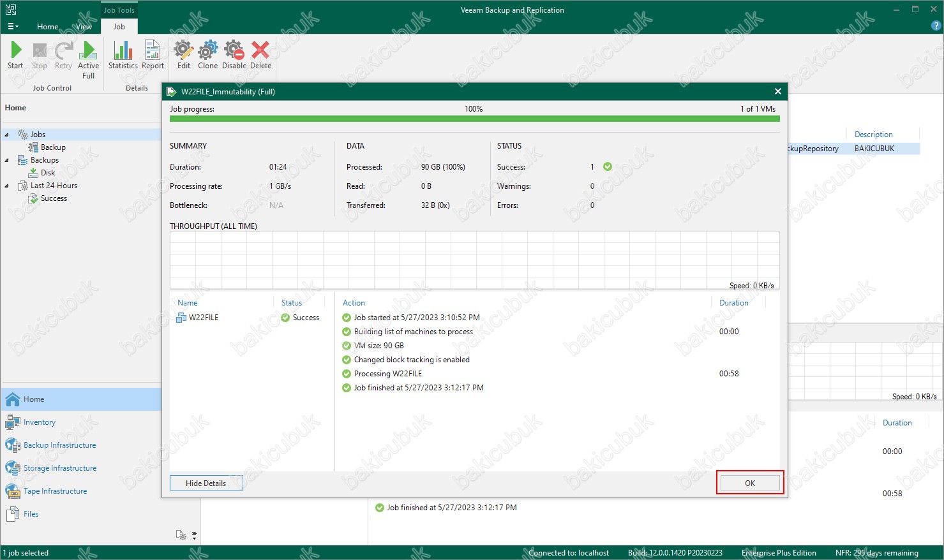The width and height of the screenshot is (944, 560).
Task: Switch to the Job ribbon tab
Action: pos(119,27)
